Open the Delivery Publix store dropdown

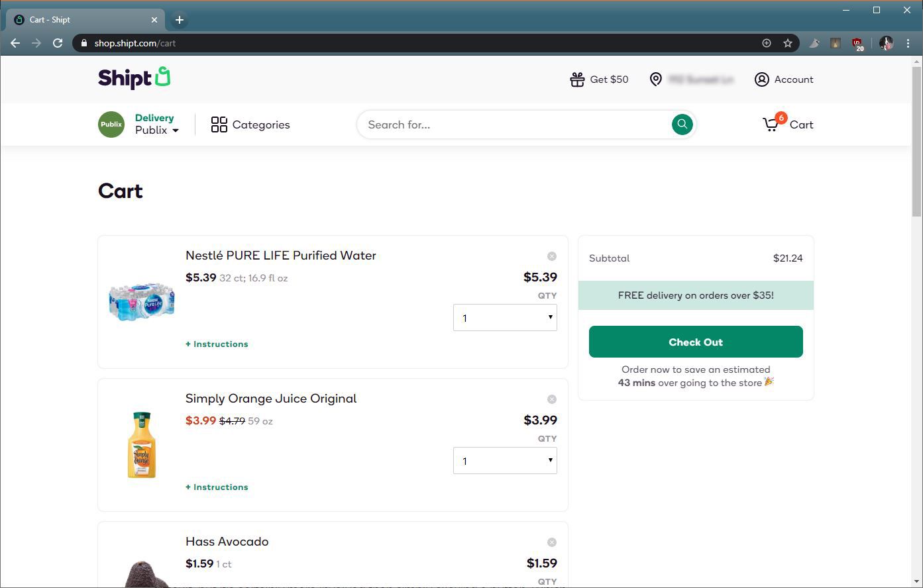click(x=157, y=124)
